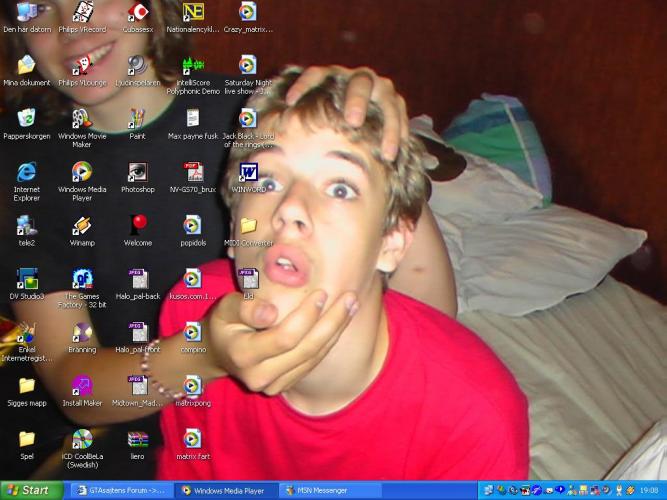Screen dimensions: 667x500
Task: Open the Photoshop desktop shortcut
Action: click(x=138, y=173)
